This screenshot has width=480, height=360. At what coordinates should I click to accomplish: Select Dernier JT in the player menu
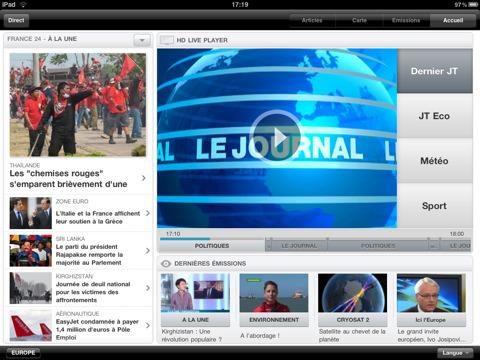click(434, 71)
